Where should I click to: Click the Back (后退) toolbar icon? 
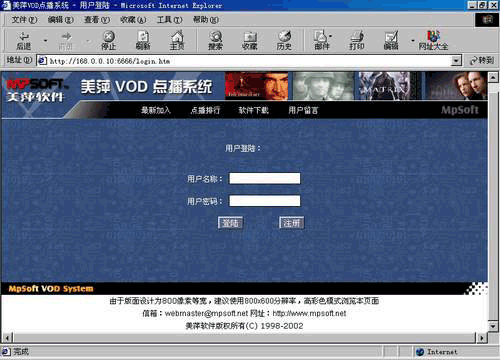(x=24, y=40)
